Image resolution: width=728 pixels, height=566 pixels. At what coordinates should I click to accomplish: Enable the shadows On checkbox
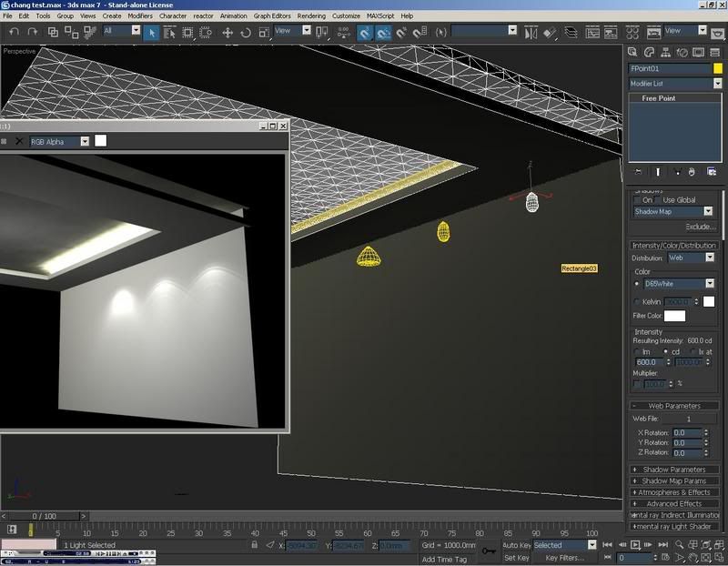coord(637,200)
